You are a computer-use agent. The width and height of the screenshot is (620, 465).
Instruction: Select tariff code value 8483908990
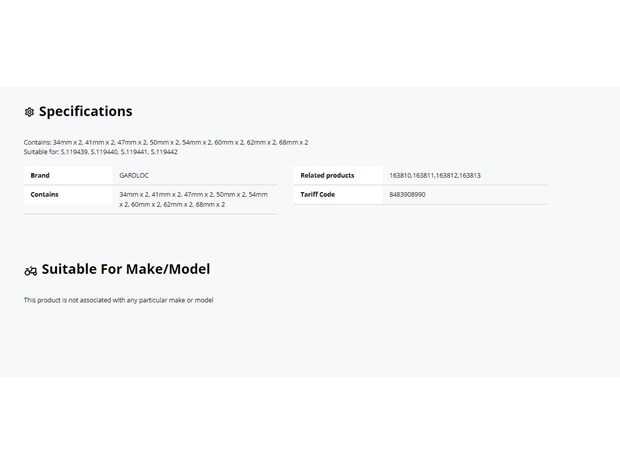(x=407, y=195)
